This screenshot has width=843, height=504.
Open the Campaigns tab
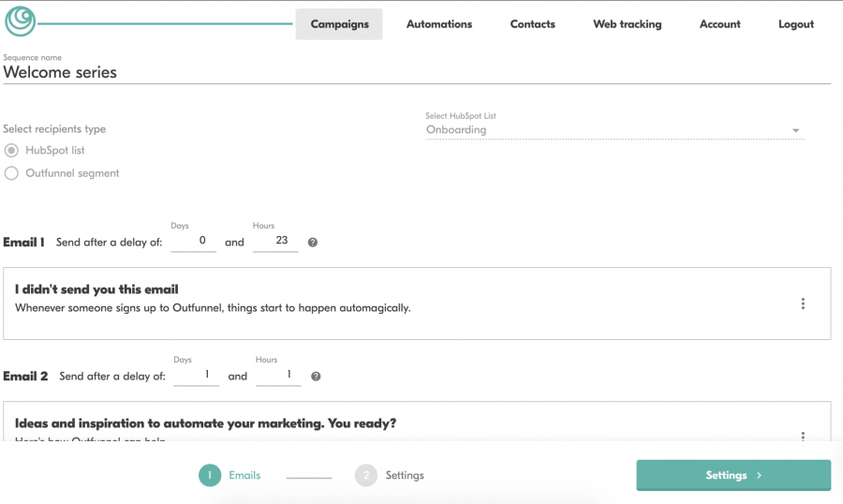tap(339, 24)
